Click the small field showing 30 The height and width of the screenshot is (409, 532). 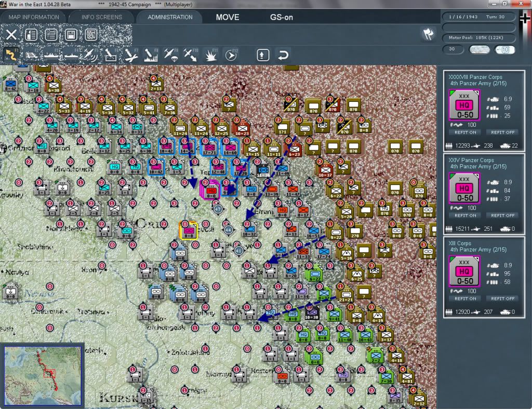(453, 49)
